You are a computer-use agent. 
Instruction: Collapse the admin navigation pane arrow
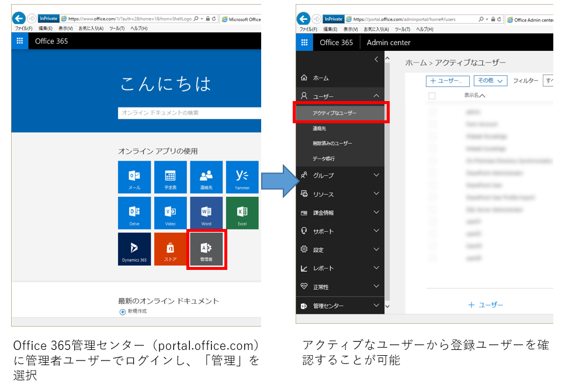[376, 59]
